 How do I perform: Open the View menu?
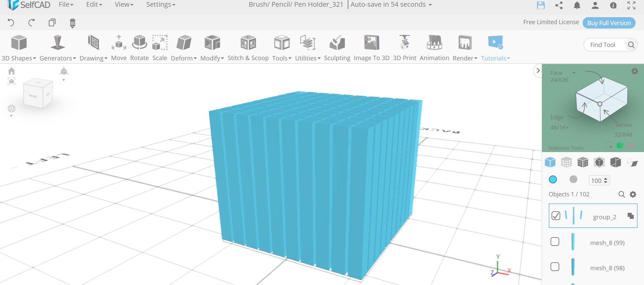[x=124, y=5]
